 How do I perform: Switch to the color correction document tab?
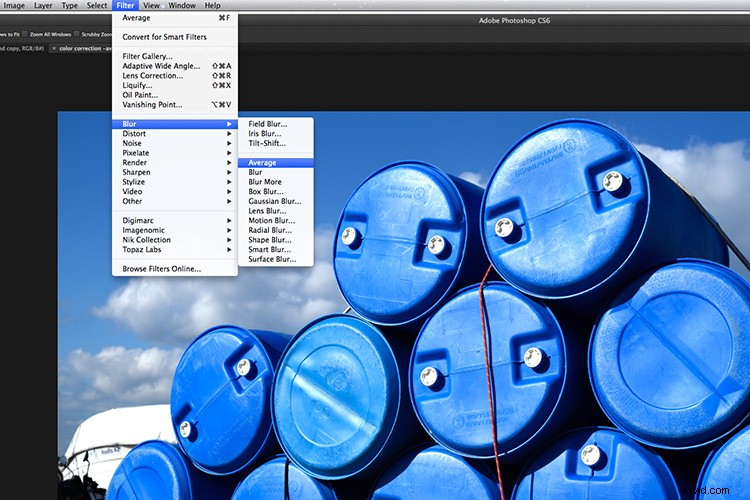85,48
